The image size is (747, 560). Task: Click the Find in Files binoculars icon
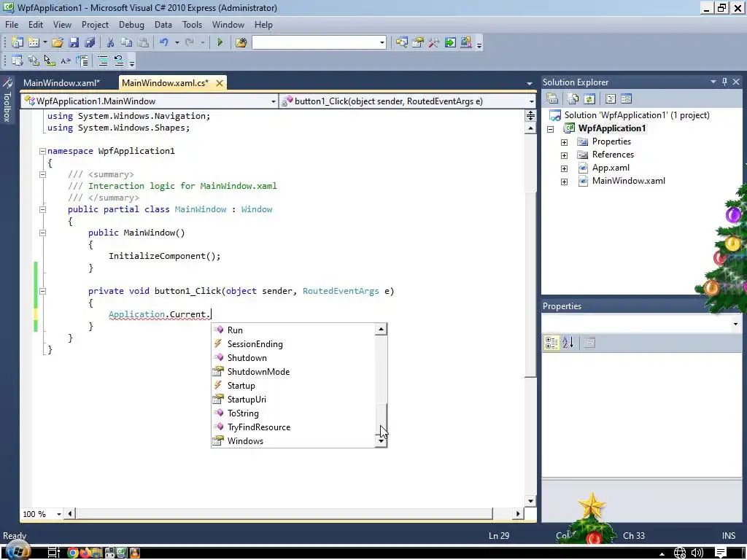tap(241, 42)
